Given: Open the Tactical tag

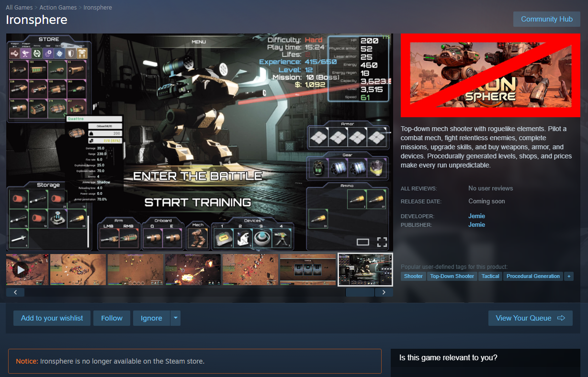Looking at the screenshot, I should point(490,276).
